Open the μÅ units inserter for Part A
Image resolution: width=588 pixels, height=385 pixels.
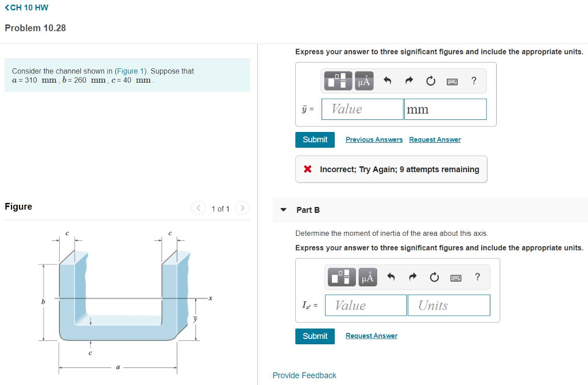pos(364,80)
